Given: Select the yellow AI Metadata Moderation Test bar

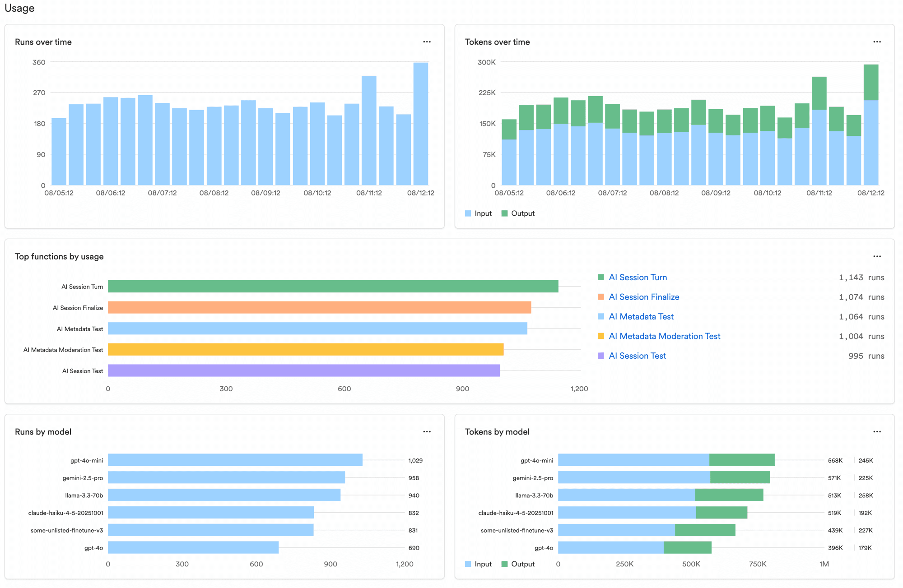Looking at the screenshot, I should [x=306, y=350].
